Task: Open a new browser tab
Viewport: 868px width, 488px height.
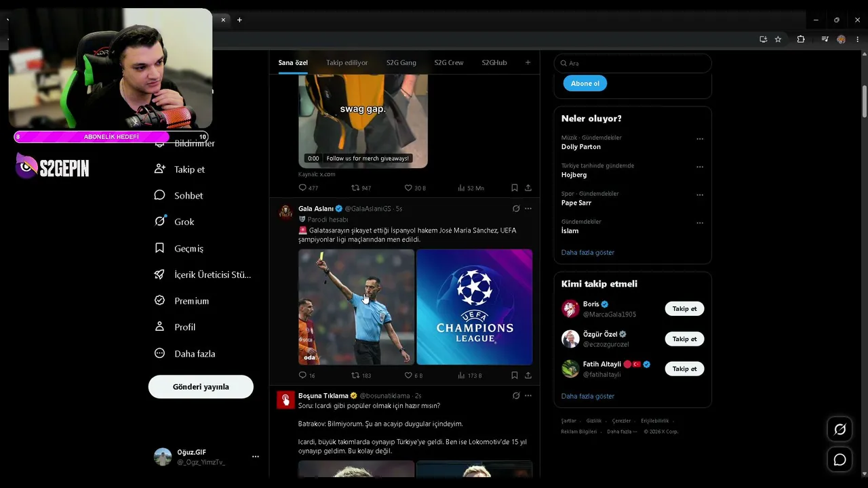Action: (239, 20)
